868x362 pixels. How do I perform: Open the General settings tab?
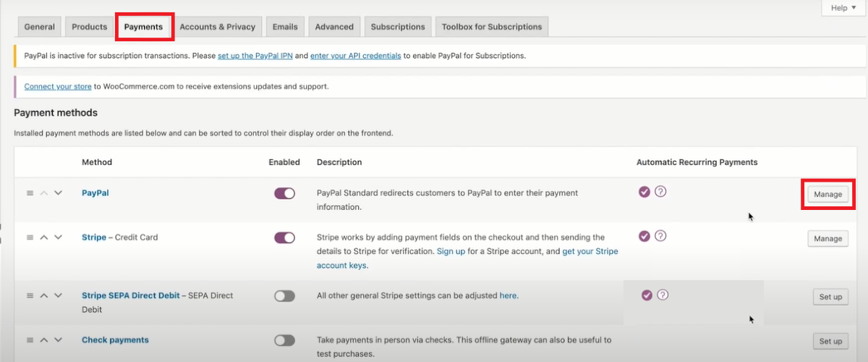39,27
